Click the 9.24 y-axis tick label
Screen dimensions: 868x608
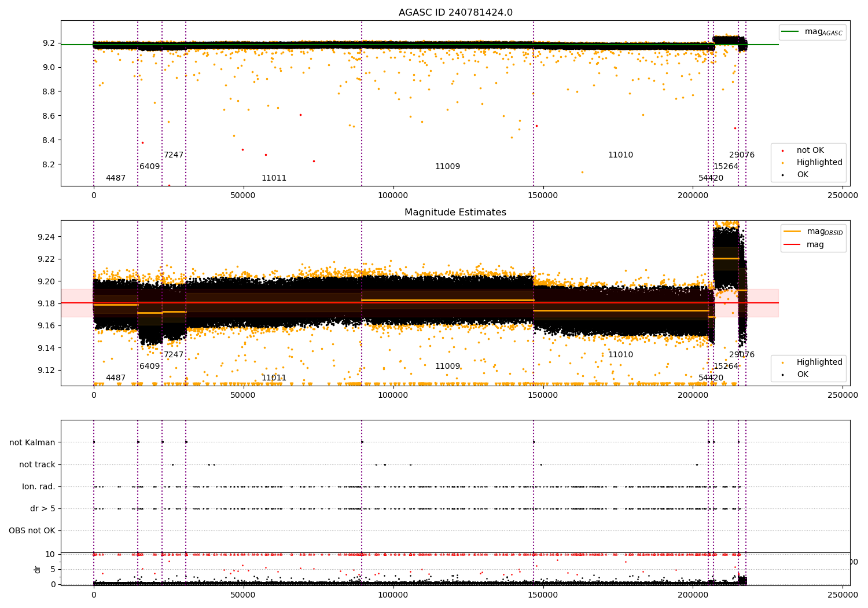click(x=47, y=237)
